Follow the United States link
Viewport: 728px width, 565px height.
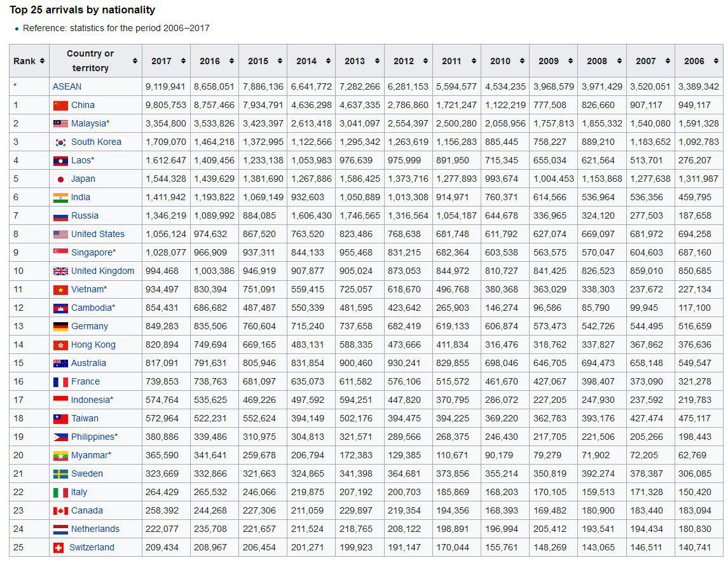coord(97,235)
